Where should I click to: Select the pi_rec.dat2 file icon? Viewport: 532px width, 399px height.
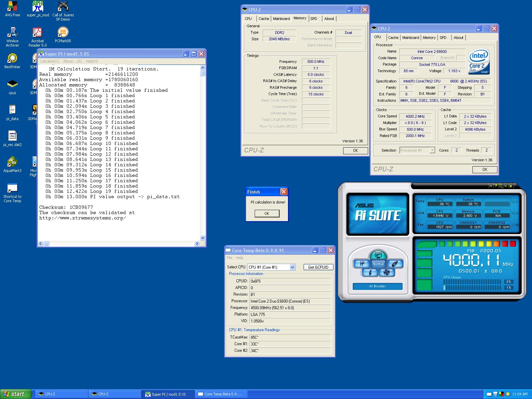click(x=12, y=139)
